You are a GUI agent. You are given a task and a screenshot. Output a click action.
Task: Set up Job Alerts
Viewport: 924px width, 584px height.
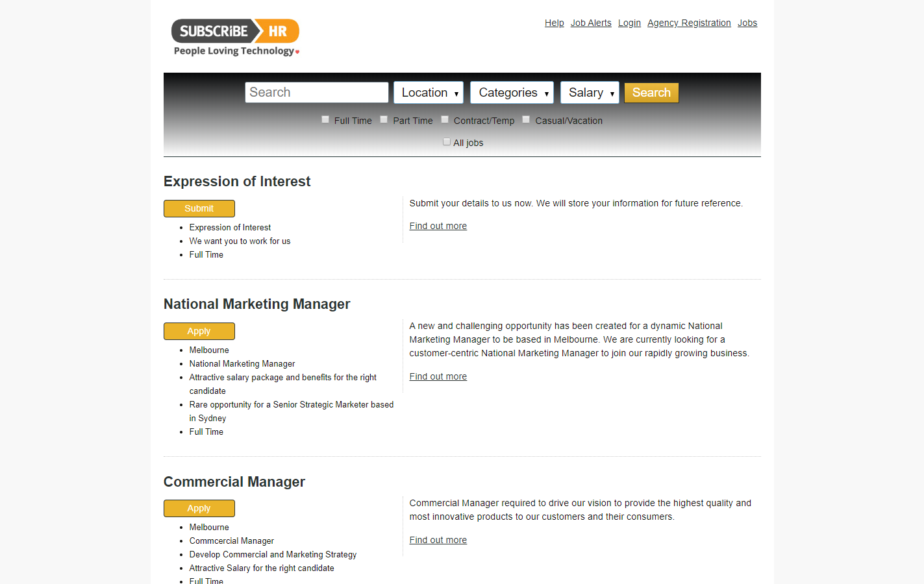pos(591,23)
